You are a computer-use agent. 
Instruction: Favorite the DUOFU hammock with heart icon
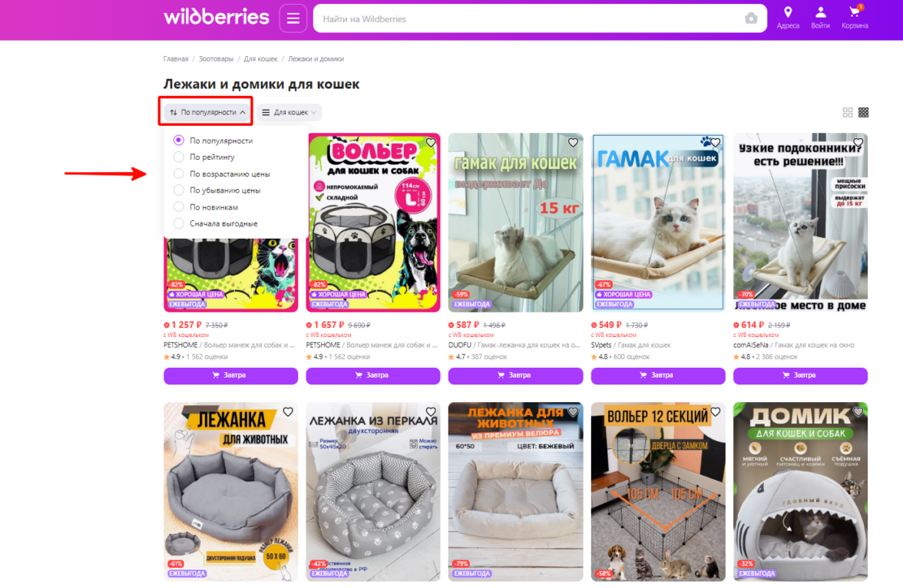(573, 142)
